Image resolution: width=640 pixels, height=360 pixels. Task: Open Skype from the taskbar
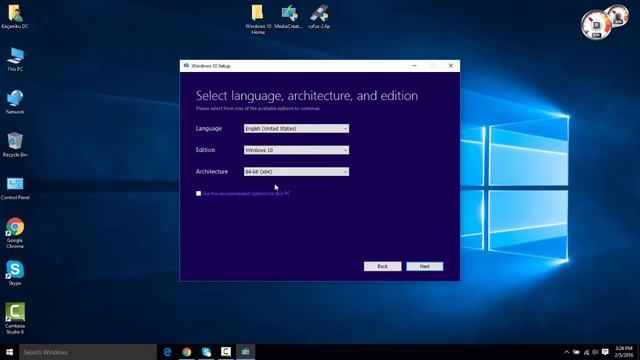tap(206, 352)
